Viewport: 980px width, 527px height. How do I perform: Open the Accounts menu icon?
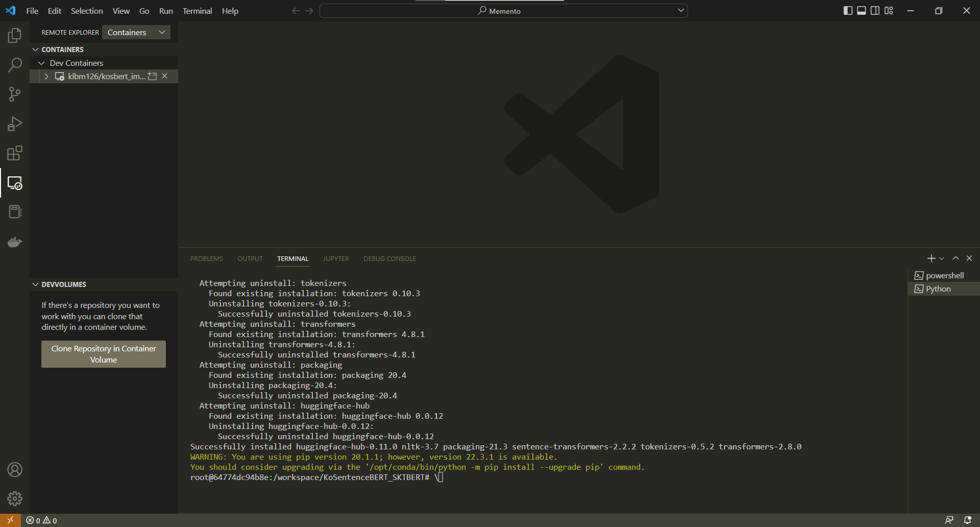point(15,470)
